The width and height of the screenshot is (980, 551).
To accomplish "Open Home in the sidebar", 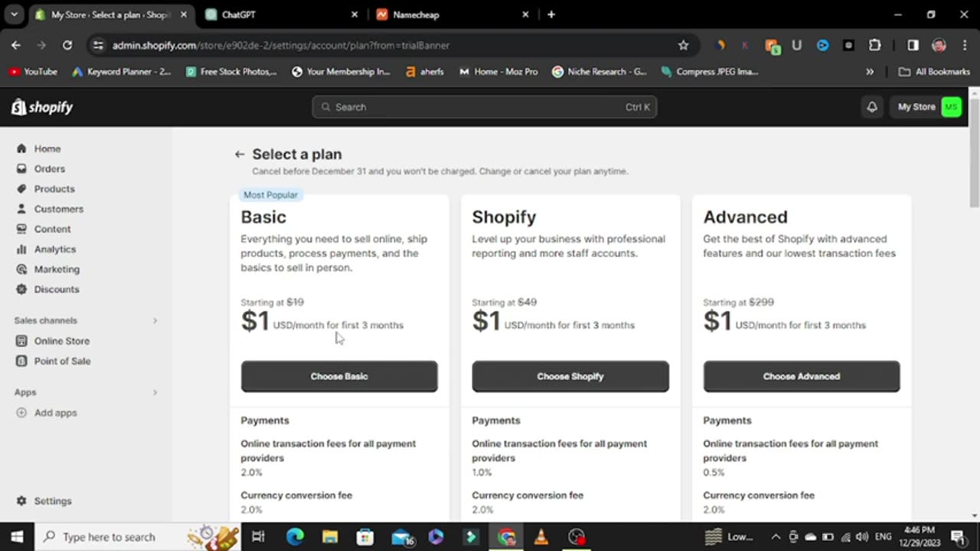I will point(47,148).
